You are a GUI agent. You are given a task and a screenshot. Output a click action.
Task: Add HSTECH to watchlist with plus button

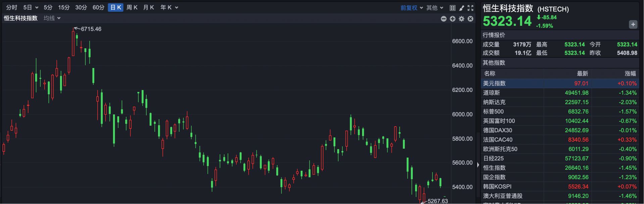click(x=633, y=24)
